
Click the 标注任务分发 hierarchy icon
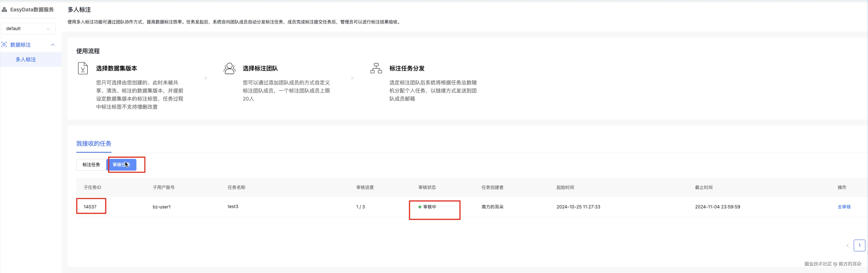click(376, 68)
